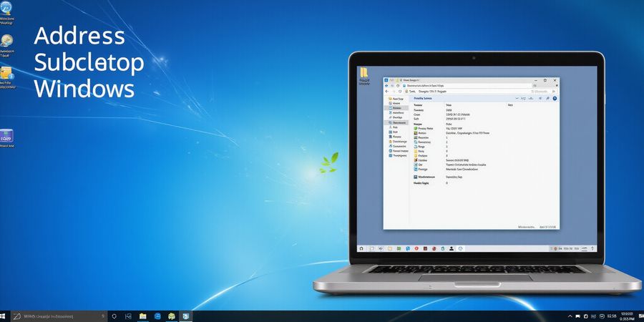The image size is (644, 322).
Task: Launch Edge browser from the main taskbar
Action: pyautogui.click(x=157, y=316)
